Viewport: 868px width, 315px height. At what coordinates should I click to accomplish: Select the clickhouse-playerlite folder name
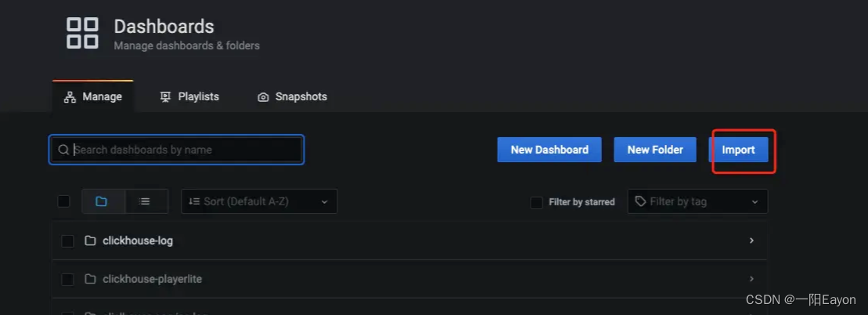point(152,279)
